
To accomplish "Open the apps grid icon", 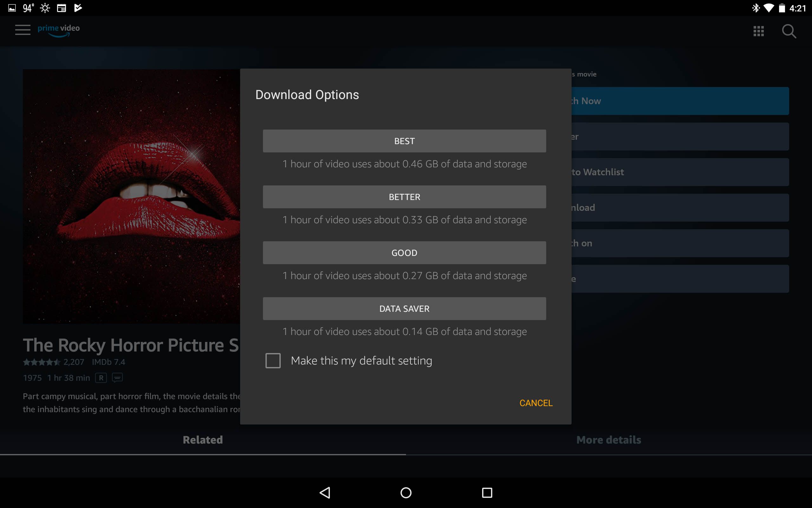I will [758, 31].
